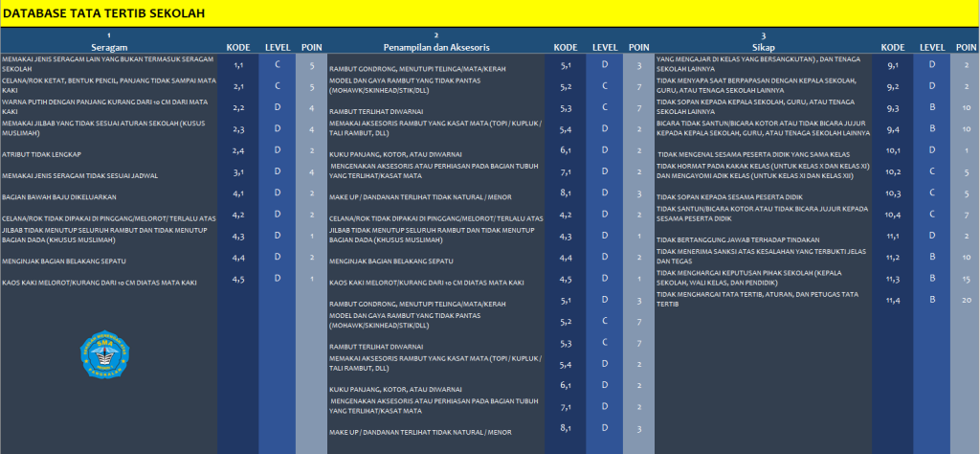980x454 pixels.
Task: Select 'TIDAK SOPAN KEPADA SESAMA PESERTA DIDIK' cell
Action: click(764, 193)
